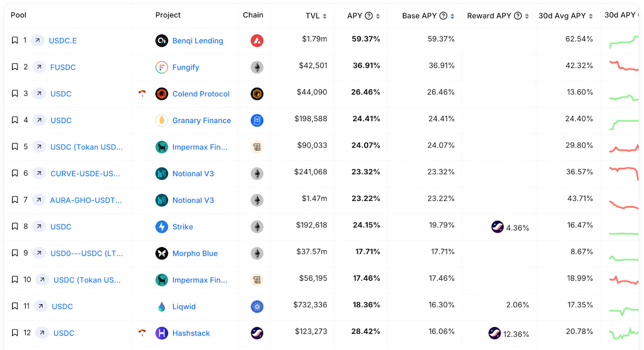Click the Colend Protocol airdrop parachute icon
Image resolution: width=644 pixels, height=350 pixels.
click(142, 93)
